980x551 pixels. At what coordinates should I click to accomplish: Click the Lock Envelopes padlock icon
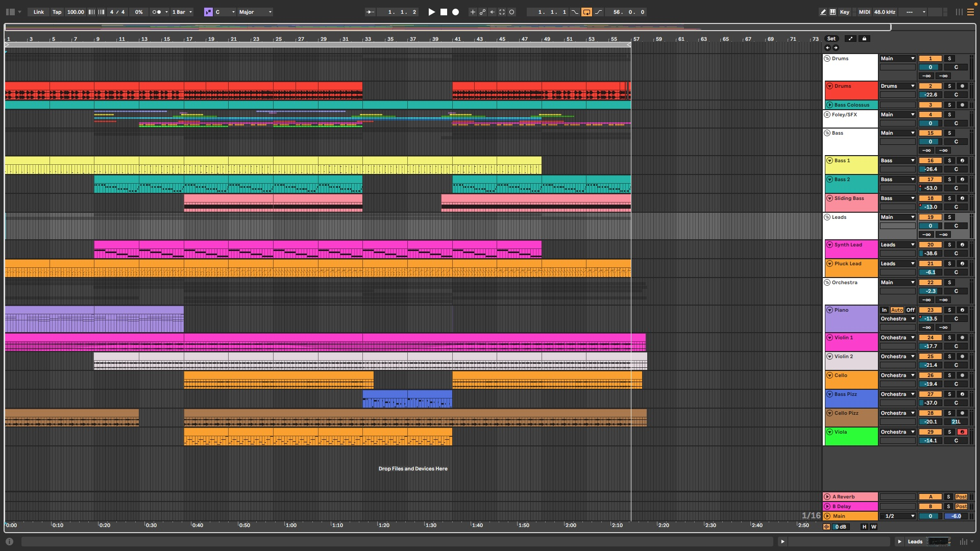[864, 39]
